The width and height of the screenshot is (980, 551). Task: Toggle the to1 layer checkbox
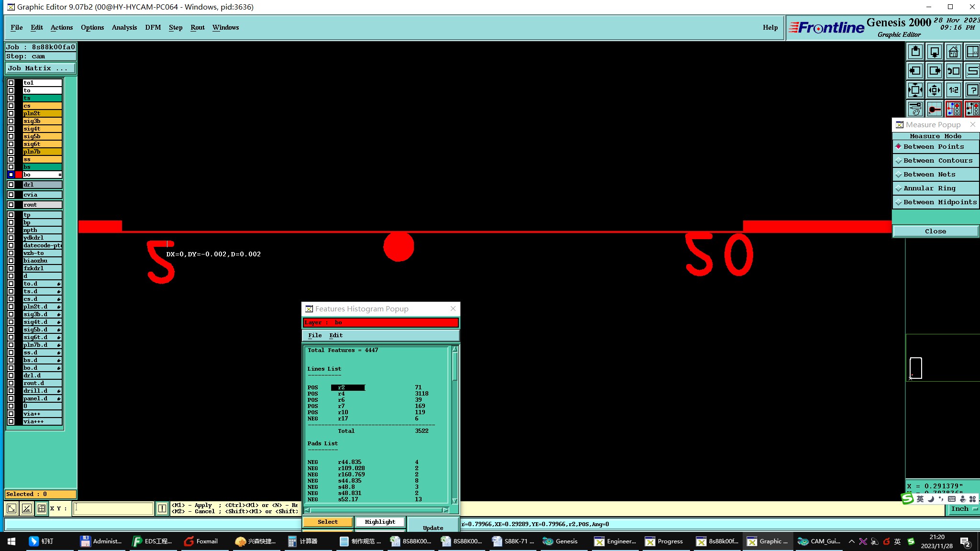[11, 83]
